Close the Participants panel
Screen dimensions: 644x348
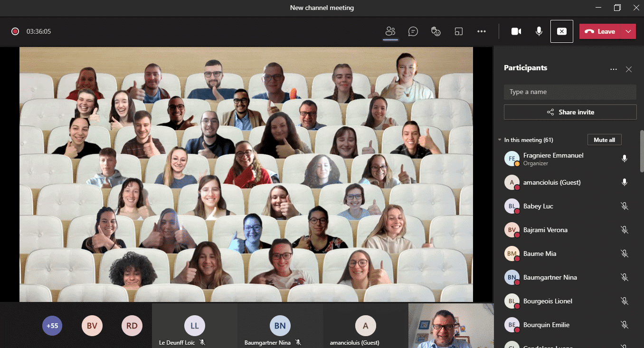coord(629,69)
